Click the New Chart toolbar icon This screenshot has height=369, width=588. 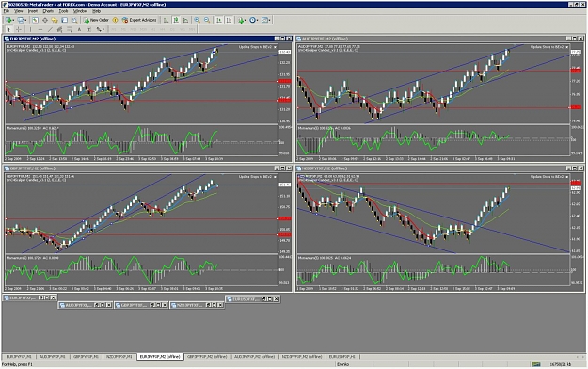click(x=8, y=20)
